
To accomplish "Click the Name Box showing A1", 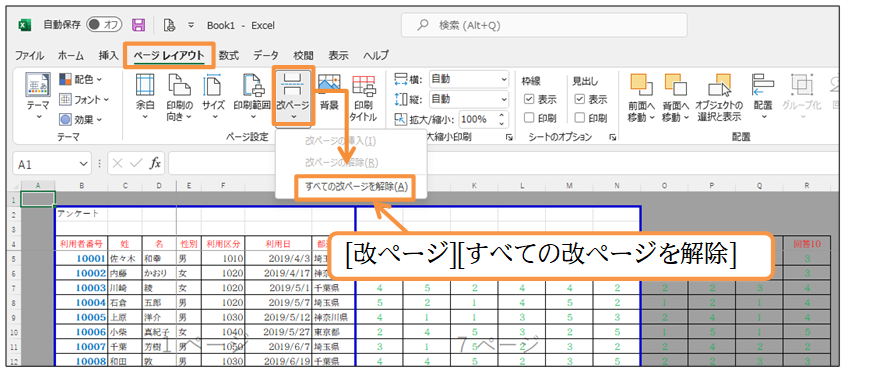I will pyautogui.click(x=46, y=164).
